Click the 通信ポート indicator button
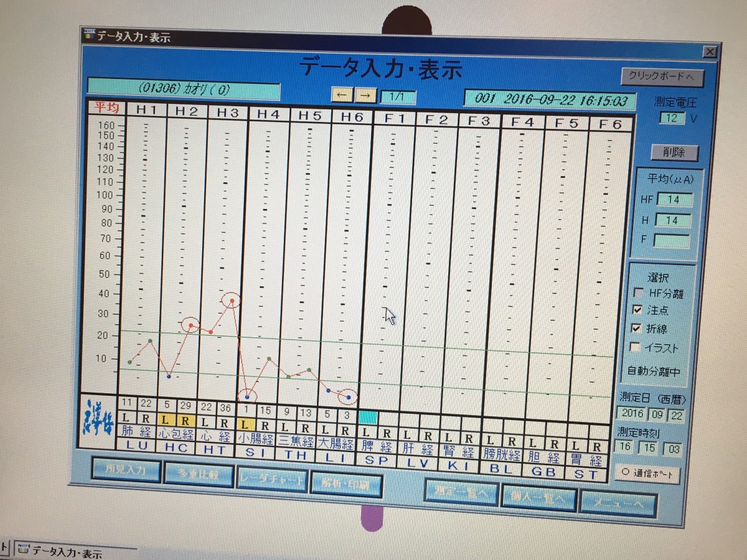This screenshot has height=560, width=747. (647, 475)
